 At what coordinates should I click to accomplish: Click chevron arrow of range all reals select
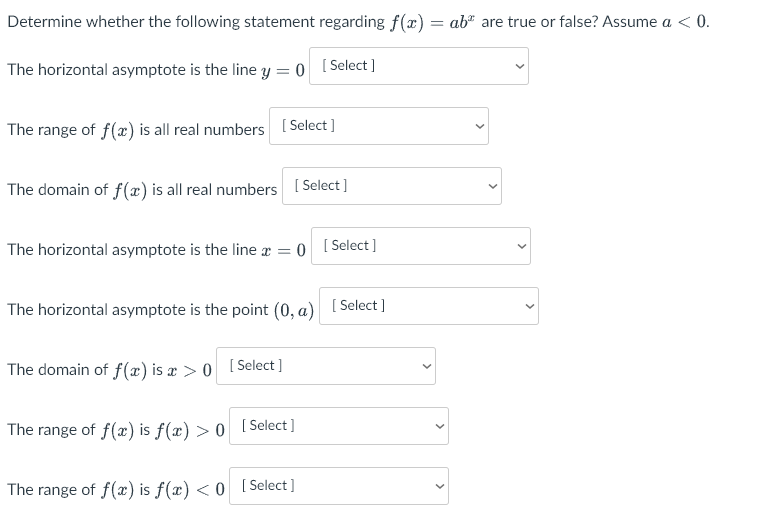point(480,127)
